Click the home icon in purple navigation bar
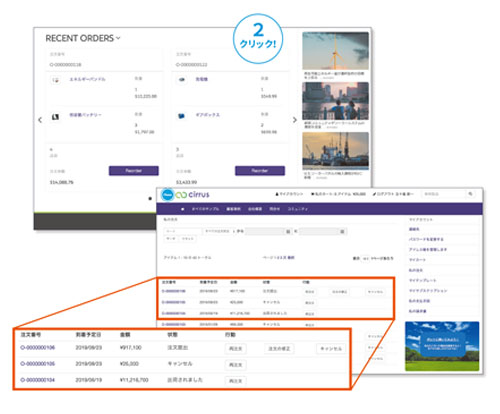Image resolution: width=500 pixels, height=414 pixels. (182, 209)
